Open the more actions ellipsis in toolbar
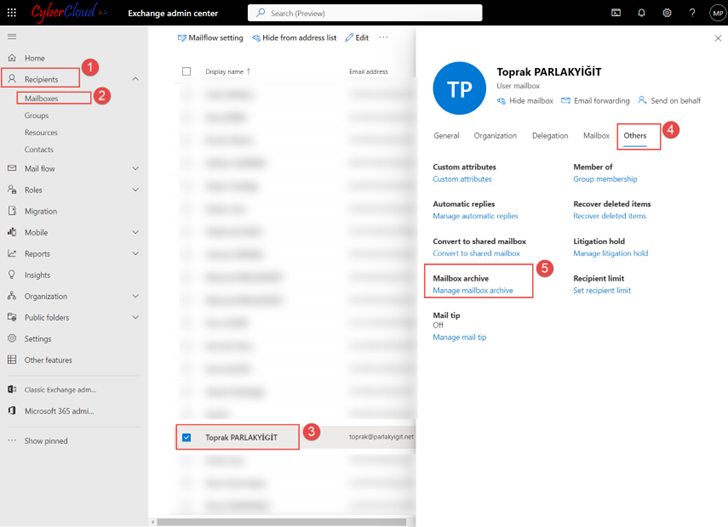The image size is (728, 527). coord(384,37)
